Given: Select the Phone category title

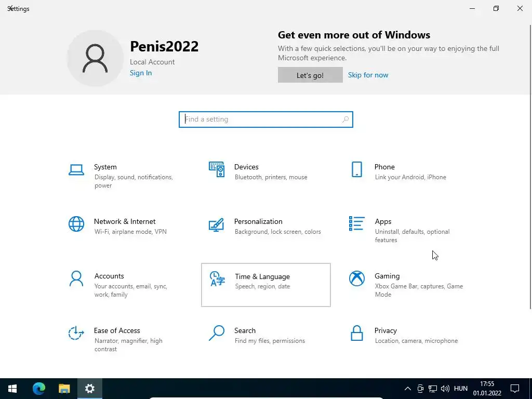Looking at the screenshot, I should click(x=384, y=167).
